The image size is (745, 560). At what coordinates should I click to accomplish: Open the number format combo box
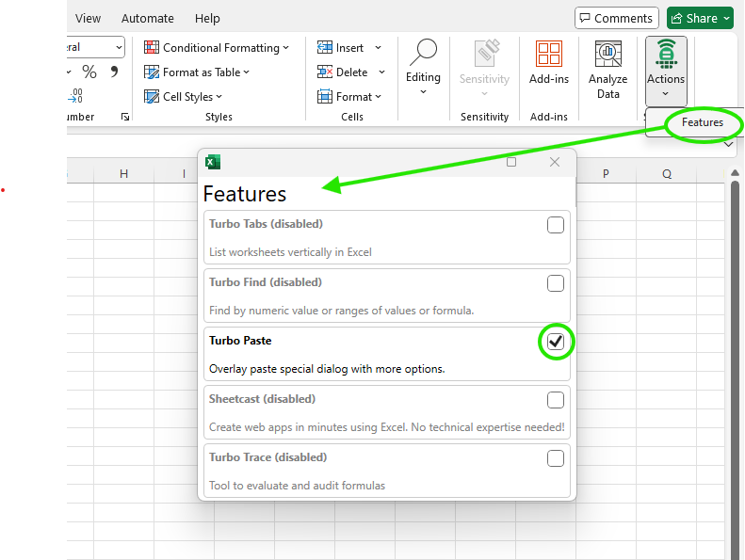(x=95, y=47)
